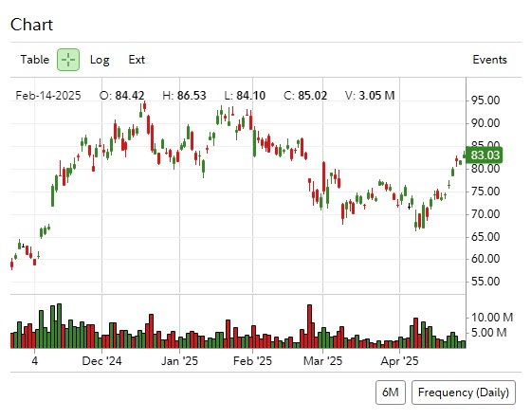This screenshot has height=420, width=531.
Task: Click the 5.00 M volume axis label
Action: (488, 333)
